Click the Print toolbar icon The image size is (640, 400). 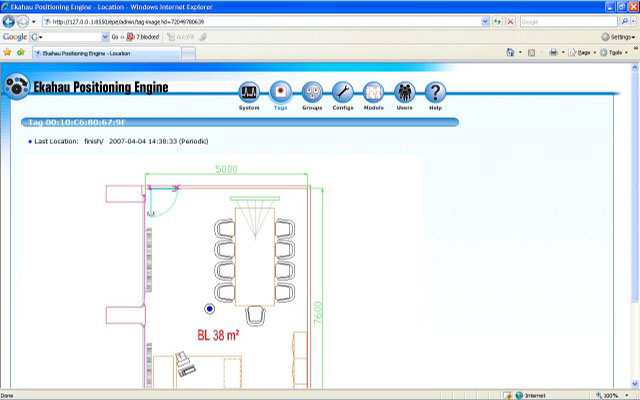click(553, 52)
